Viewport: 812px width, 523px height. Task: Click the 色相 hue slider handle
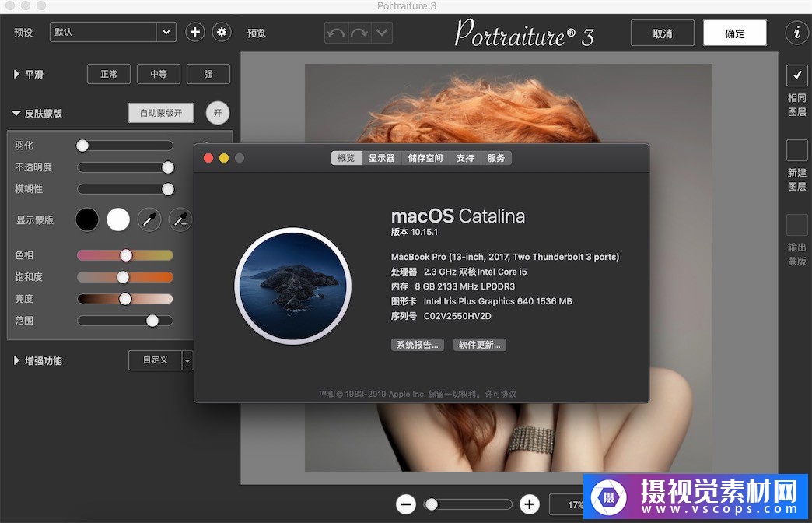point(125,255)
